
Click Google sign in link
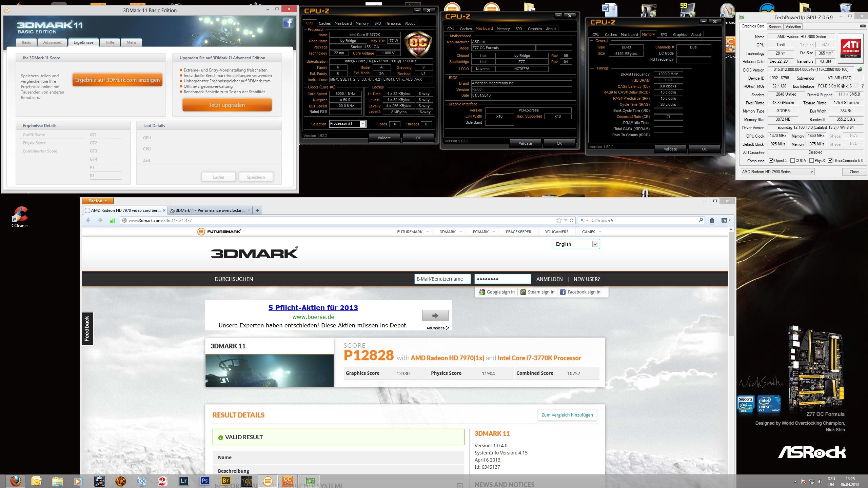click(x=497, y=292)
